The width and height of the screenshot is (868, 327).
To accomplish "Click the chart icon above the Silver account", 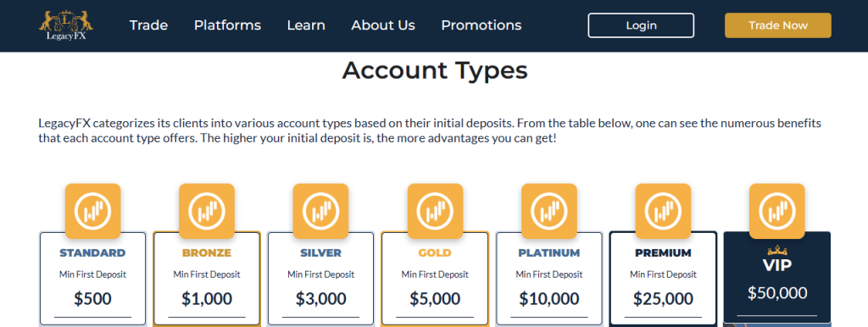I will pyautogui.click(x=320, y=211).
